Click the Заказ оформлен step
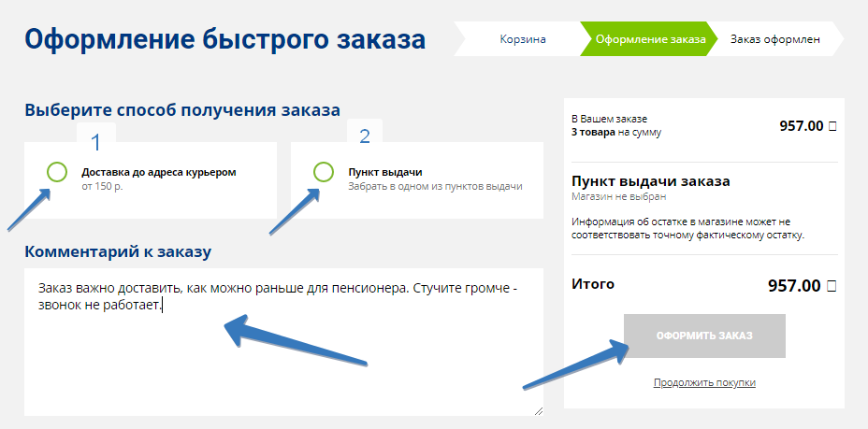 775,39
